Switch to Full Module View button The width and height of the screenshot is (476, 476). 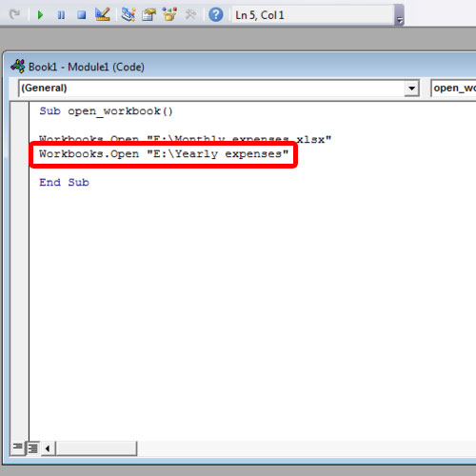[x=32, y=447]
